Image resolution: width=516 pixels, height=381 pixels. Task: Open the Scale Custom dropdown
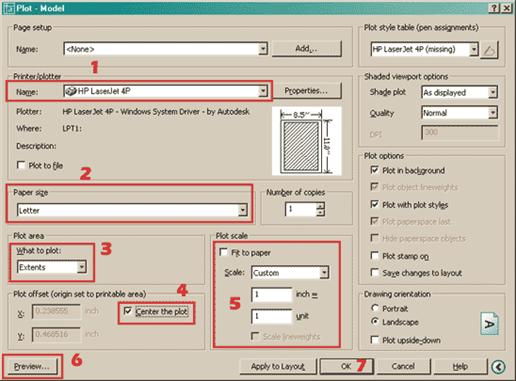pos(324,273)
